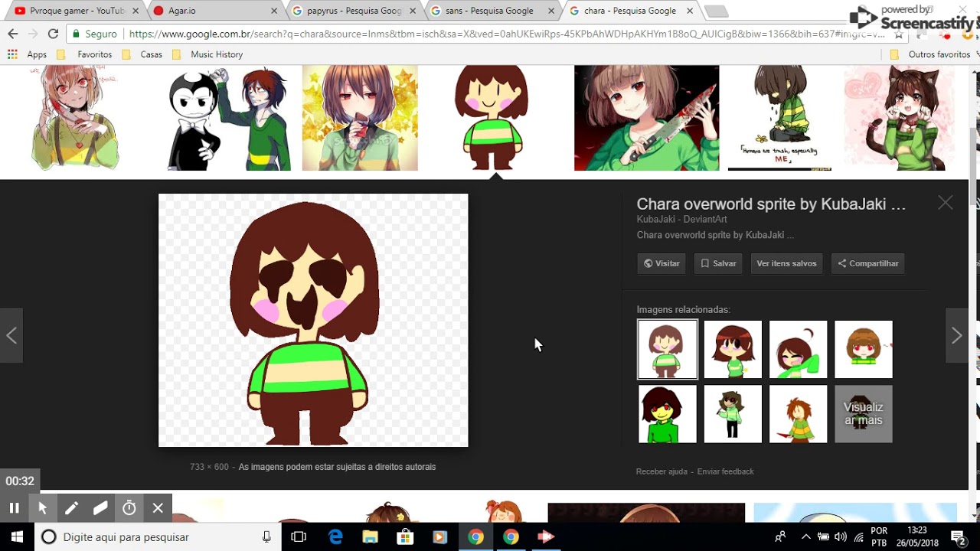The image size is (980, 551).
Task: Click the large Chara preview image
Action: click(313, 320)
